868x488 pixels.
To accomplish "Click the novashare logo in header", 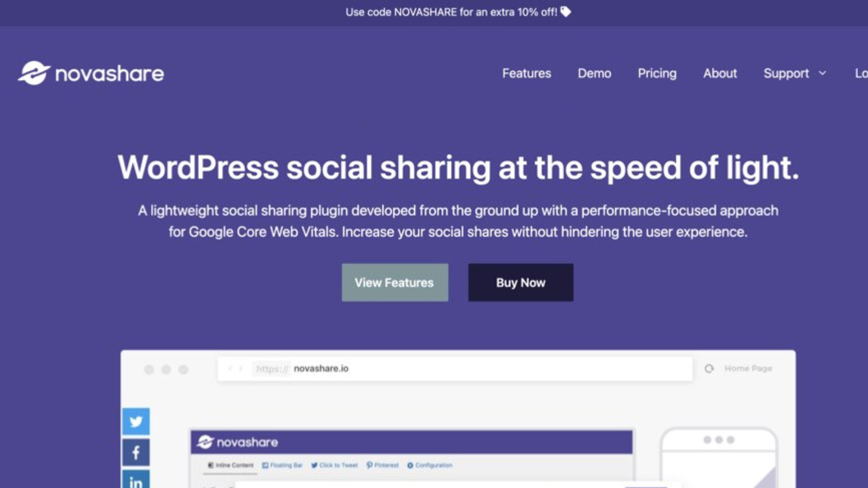I will click(x=91, y=73).
